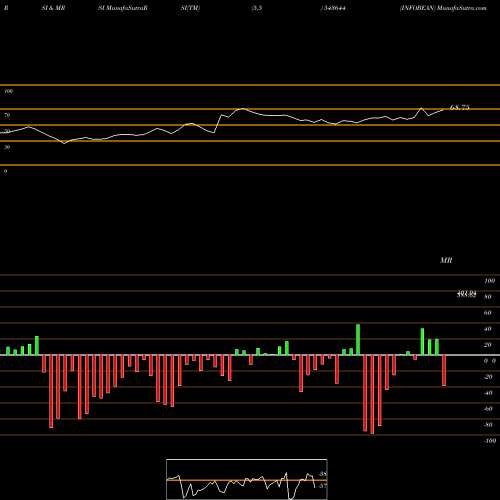500x500 pixels.
Task: Click the -60 label on MR axis
Action: pos(488,409)
